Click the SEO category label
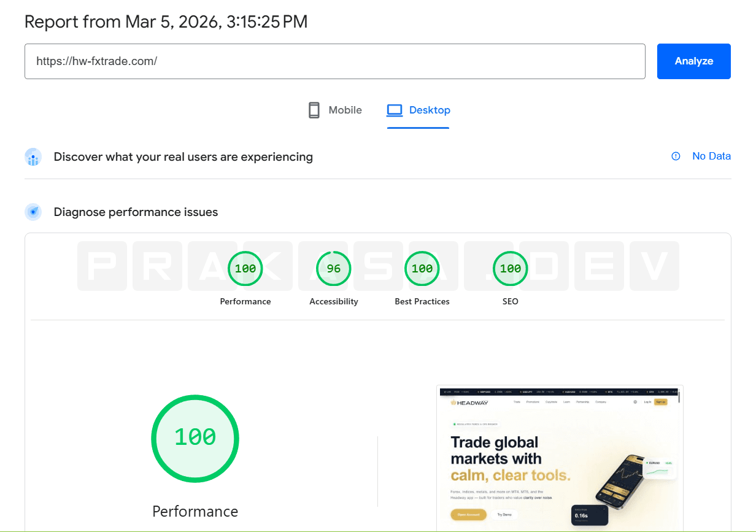Screen dimensions: 756x532 click(510, 301)
